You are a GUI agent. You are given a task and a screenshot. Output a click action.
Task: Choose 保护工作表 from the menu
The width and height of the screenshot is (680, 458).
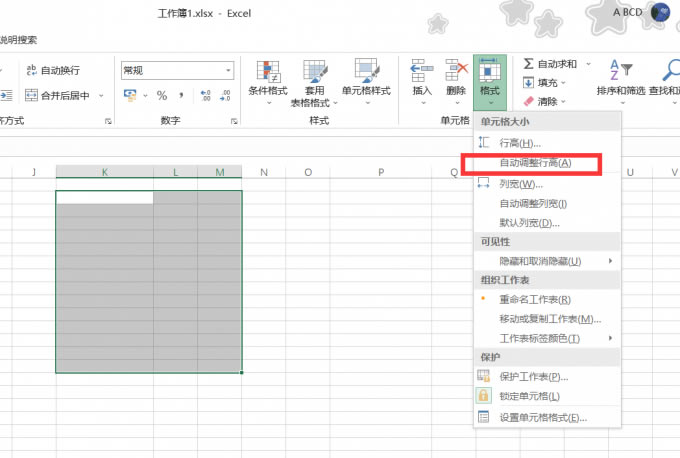[x=533, y=377]
